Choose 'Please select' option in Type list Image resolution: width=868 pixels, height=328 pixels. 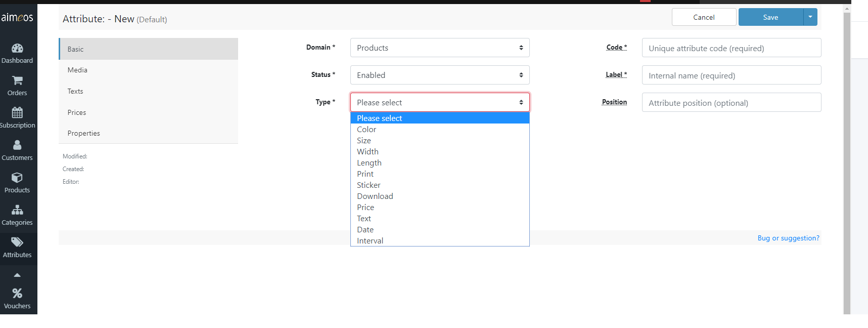pos(440,118)
